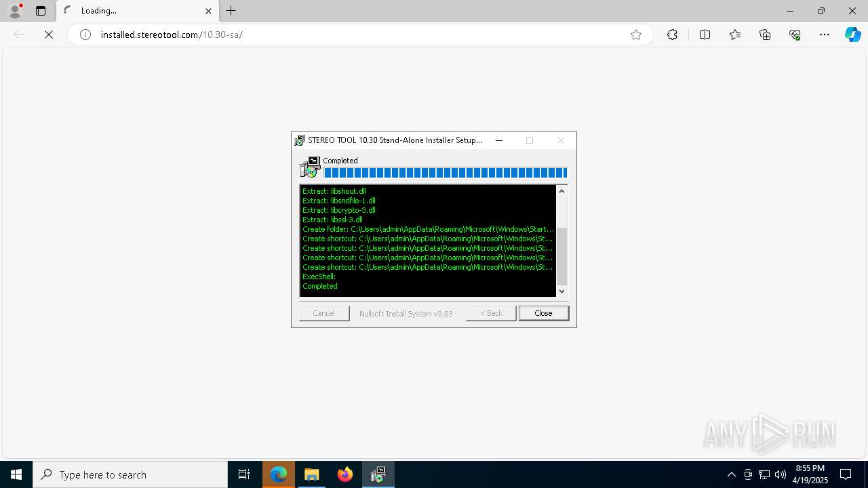Open the Edge profile icon
The image size is (868, 488).
[x=15, y=11]
